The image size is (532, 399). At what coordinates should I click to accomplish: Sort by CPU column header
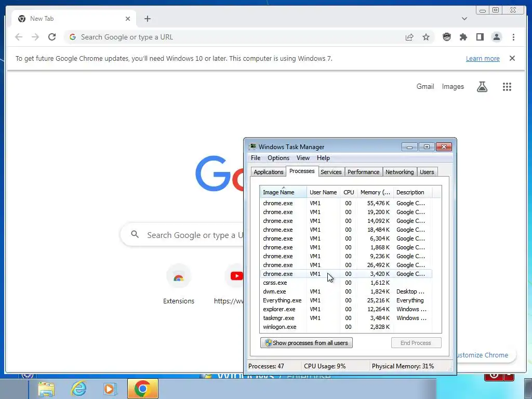point(349,192)
